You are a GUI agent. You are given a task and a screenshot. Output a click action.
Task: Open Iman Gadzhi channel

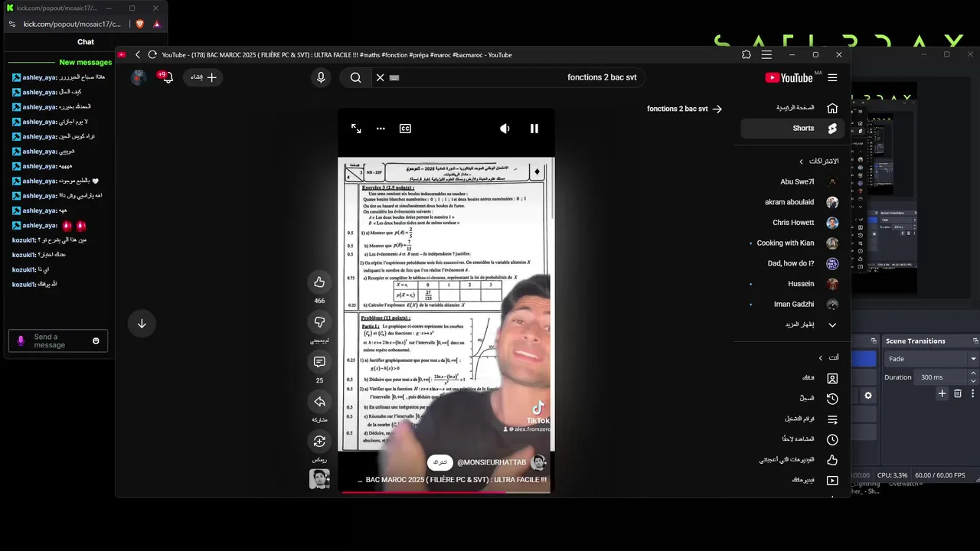tap(793, 304)
